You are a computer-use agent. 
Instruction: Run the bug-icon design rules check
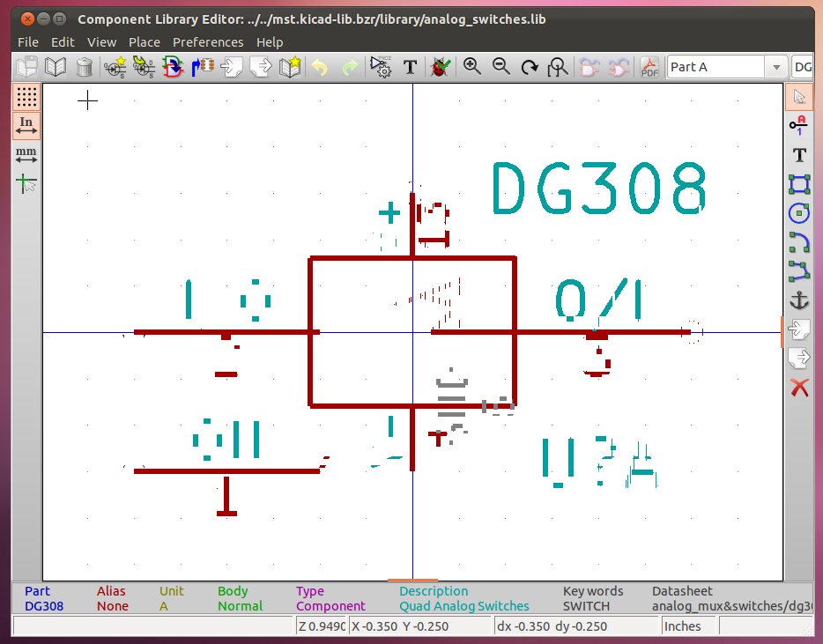[439, 67]
